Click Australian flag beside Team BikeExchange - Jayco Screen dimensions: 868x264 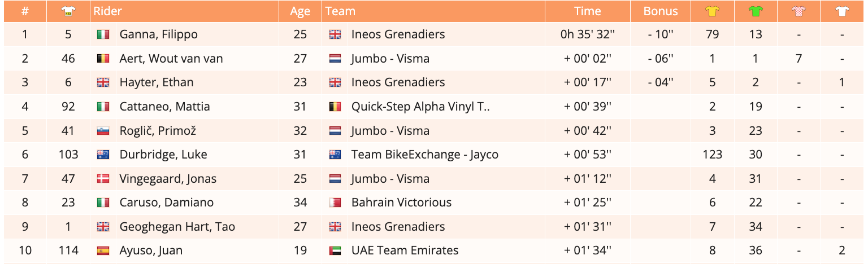(335, 155)
